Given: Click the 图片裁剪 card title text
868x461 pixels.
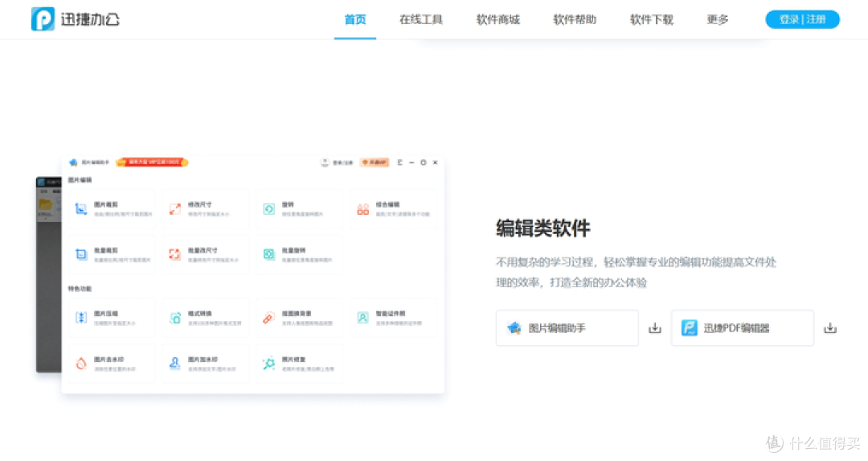Looking at the screenshot, I should [x=106, y=204].
